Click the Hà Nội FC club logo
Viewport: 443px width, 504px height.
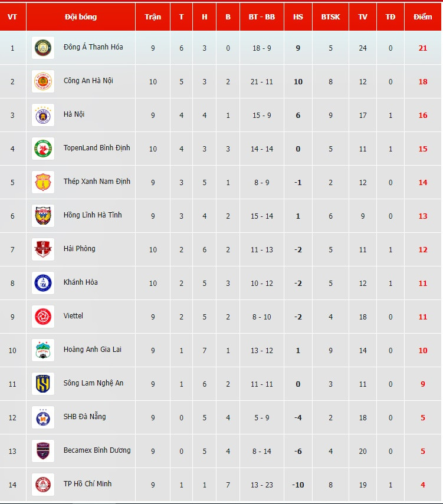[43, 115]
